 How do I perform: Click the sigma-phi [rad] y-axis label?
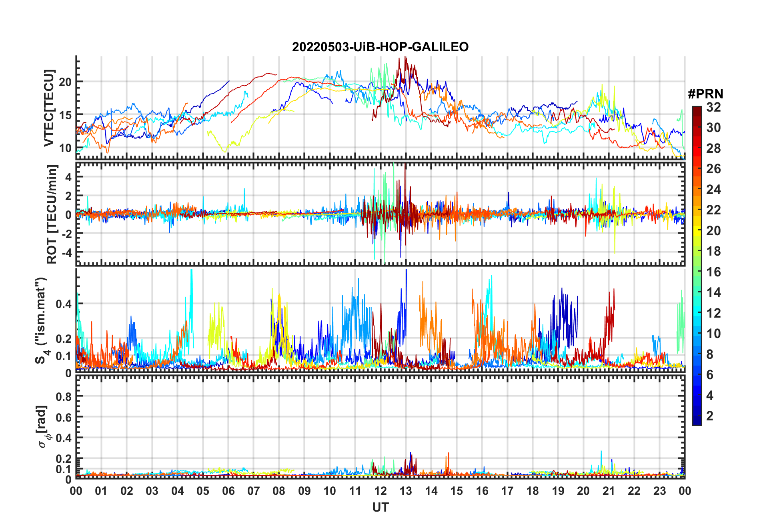(x=42, y=427)
